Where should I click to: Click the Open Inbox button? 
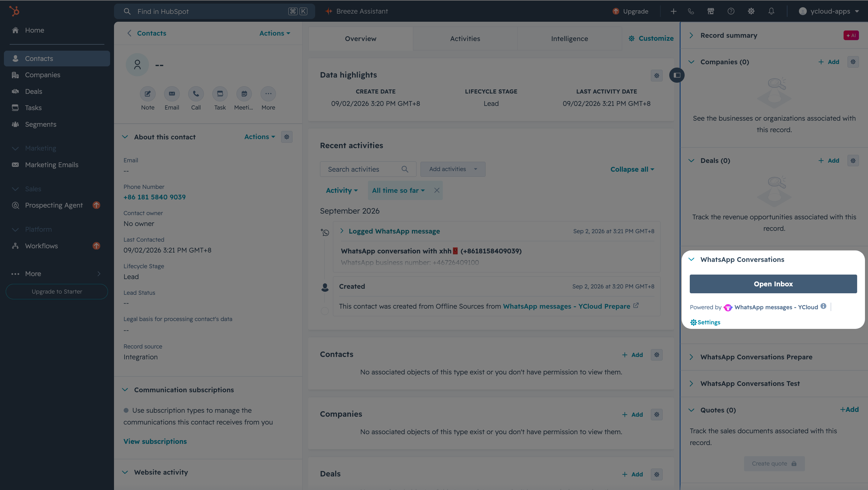pyautogui.click(x=773, y=284)
